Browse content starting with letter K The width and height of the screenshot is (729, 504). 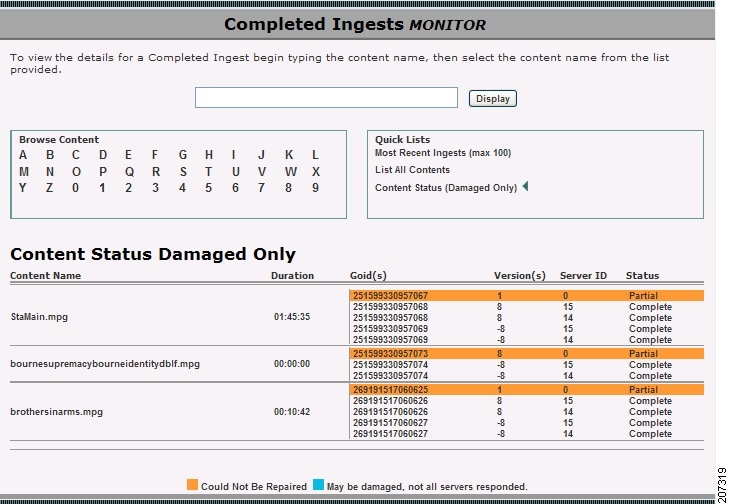click(289, 155)
